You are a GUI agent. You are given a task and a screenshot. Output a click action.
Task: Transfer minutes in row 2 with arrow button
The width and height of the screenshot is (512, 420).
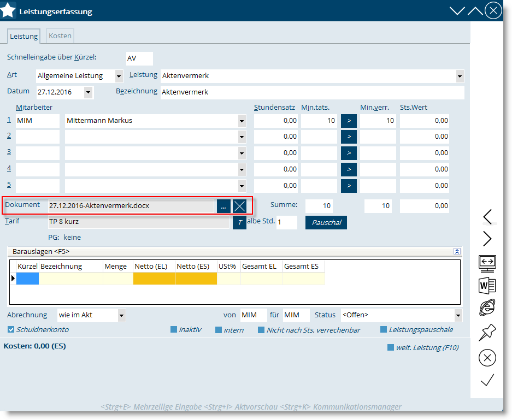349,137
